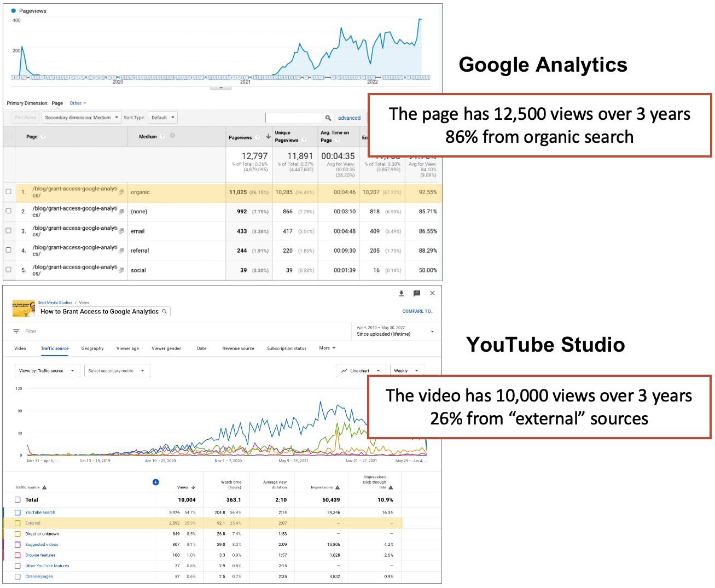This screenshot has height=588, width=715.
Task: Toggle the Direct or unknown checkbox
Action: tap(18, 534)
